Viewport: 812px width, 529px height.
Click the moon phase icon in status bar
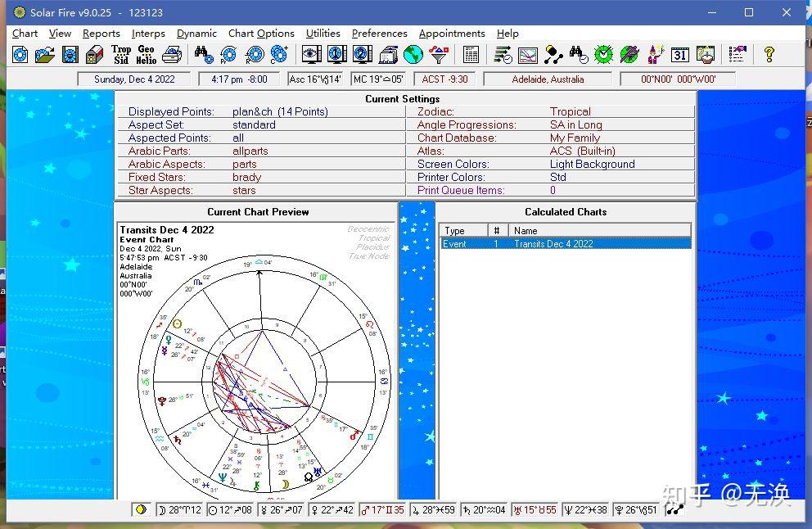[x=141, y=510]
